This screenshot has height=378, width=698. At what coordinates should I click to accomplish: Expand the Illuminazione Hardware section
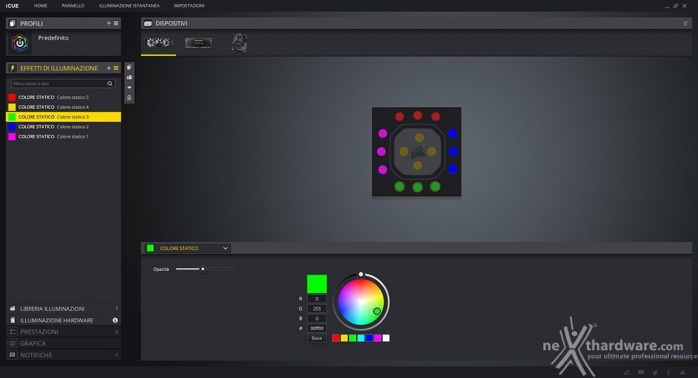[x=63, y=320]
